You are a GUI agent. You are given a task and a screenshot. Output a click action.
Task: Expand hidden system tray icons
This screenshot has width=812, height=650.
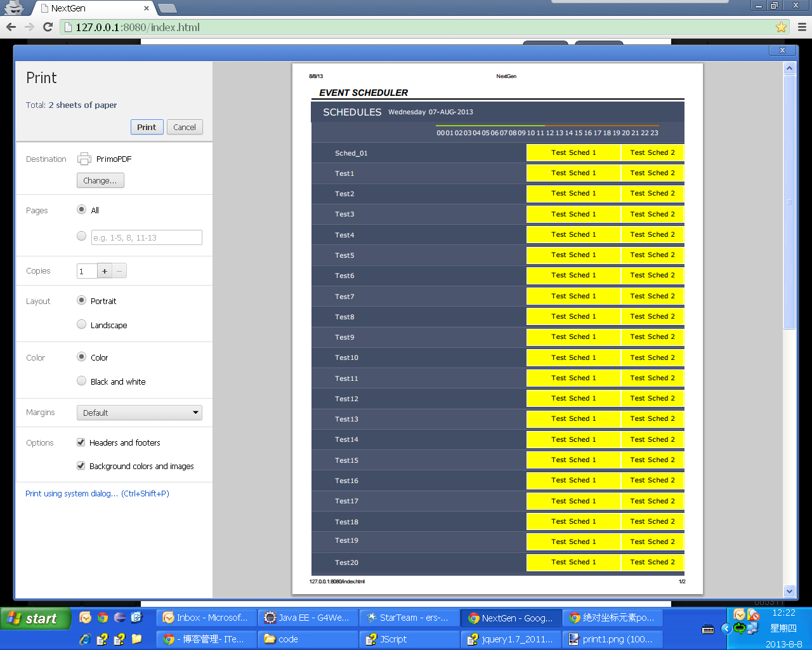point(726,628)
